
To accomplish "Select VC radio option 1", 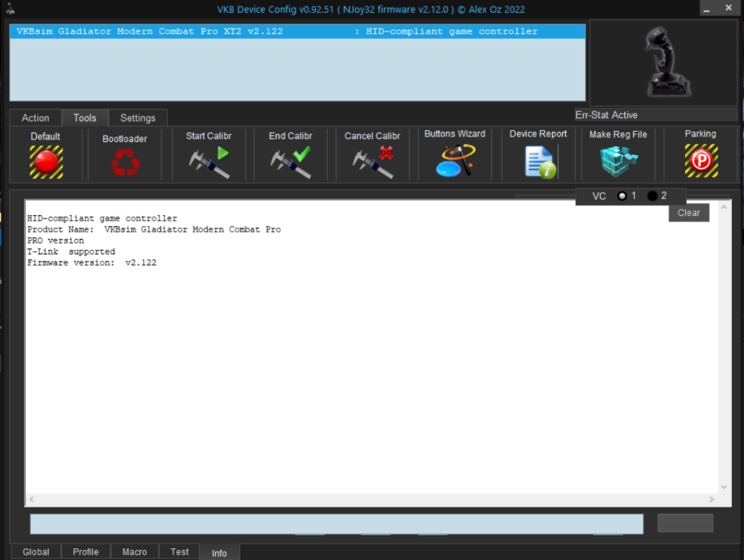I will 622,196.
